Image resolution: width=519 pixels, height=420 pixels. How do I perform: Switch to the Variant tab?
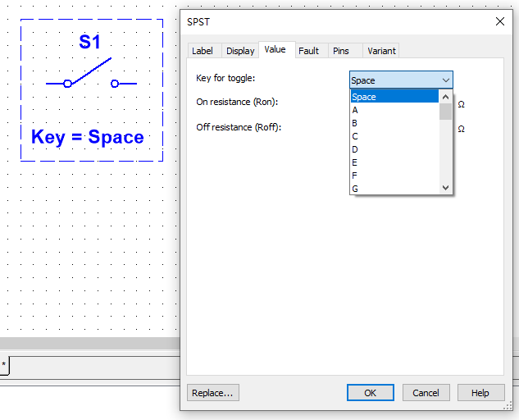point(381,51)
